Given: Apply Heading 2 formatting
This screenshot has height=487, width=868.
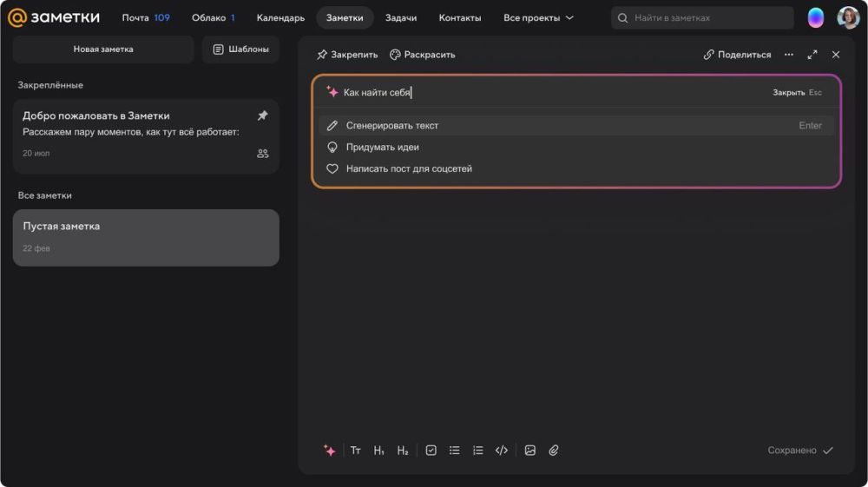Looking at the screenshot, I should click(403, 451).
